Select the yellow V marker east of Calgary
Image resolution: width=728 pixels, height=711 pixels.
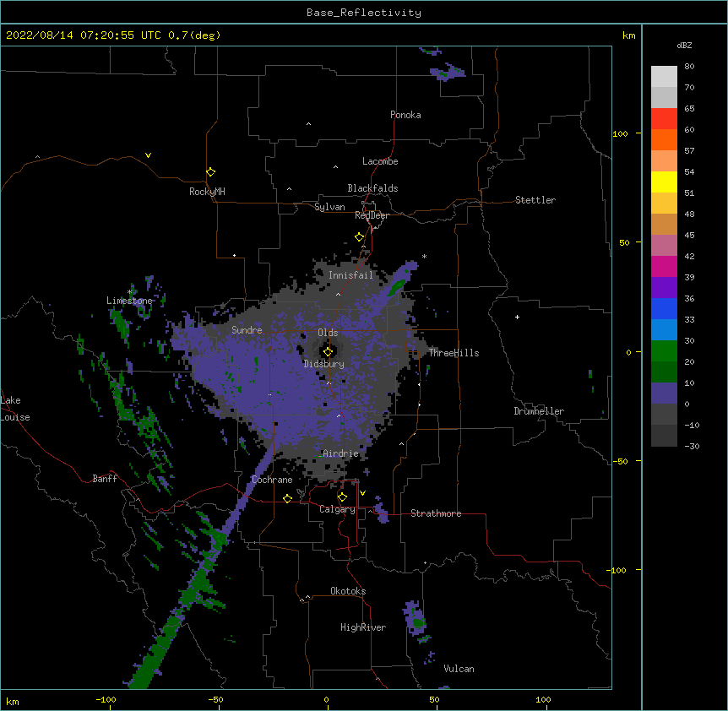tap(362, 493)
